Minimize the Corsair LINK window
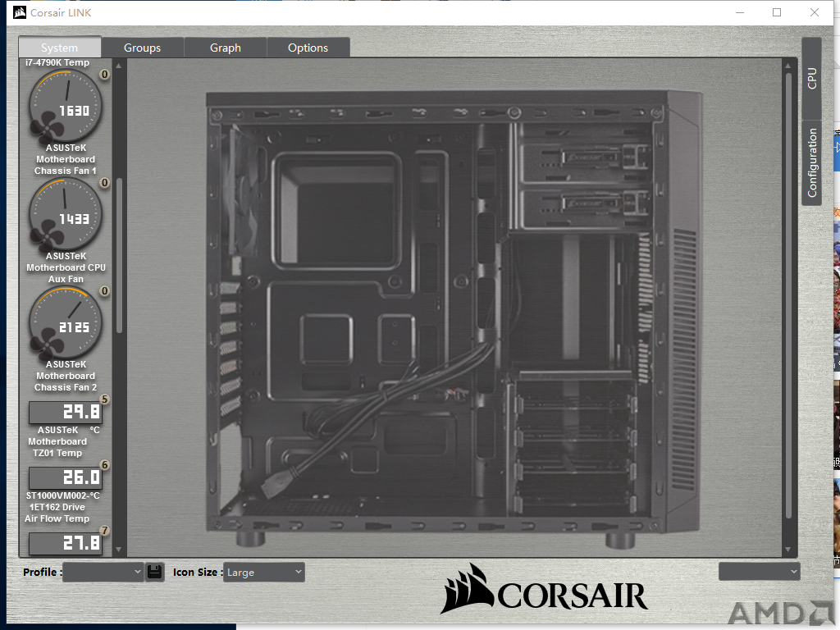 pos(740,12)
